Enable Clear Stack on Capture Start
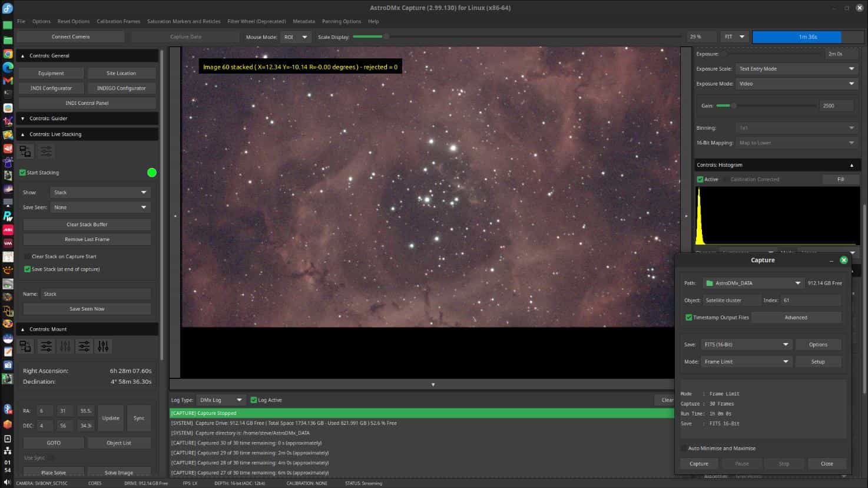 tap(27, 257)
